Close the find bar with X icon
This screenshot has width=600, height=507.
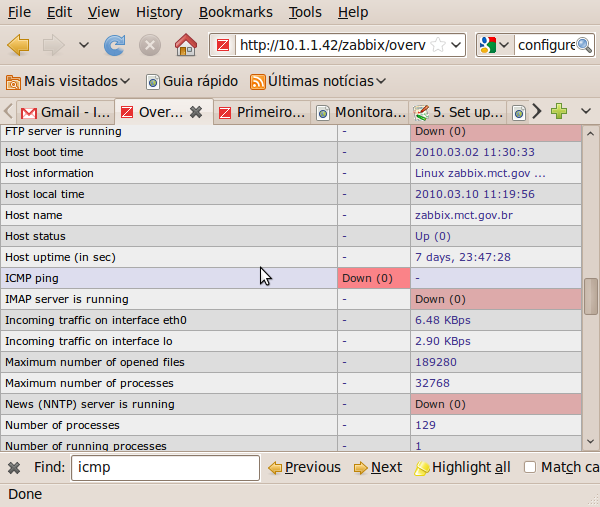[x=14, y=468]
